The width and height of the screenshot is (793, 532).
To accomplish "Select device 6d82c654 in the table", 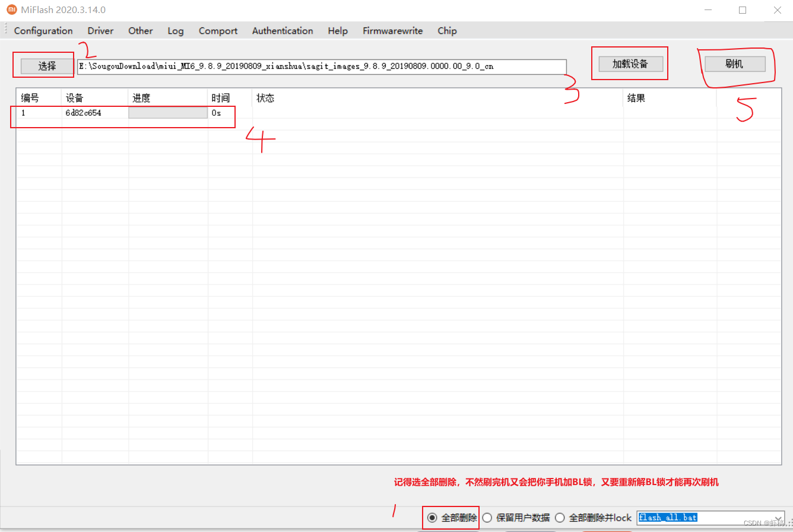I will tap(84, 113).
